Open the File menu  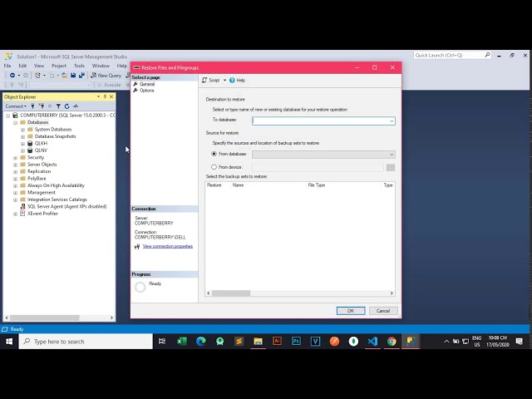(7, 66)
